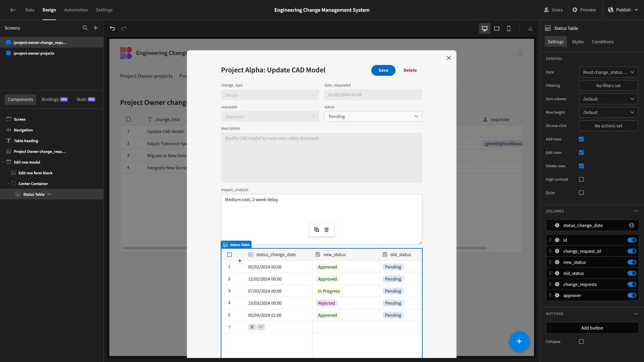The image size is (644, 362).
Task: Switch to tablet preview icon
Action: 497,28
